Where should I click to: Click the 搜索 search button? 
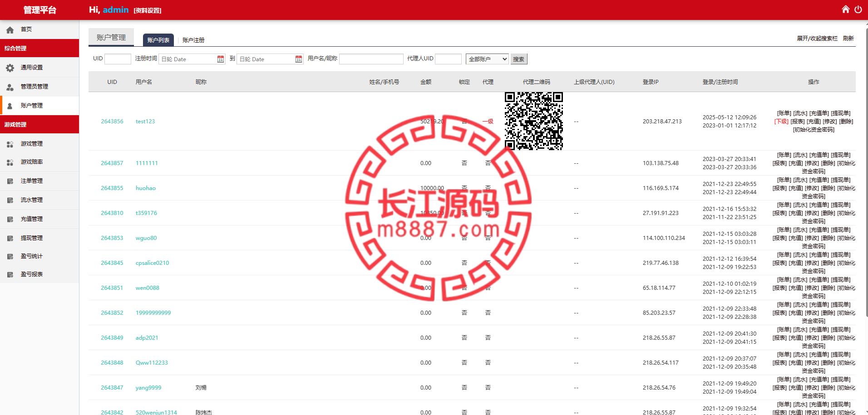tap(519, 59)
